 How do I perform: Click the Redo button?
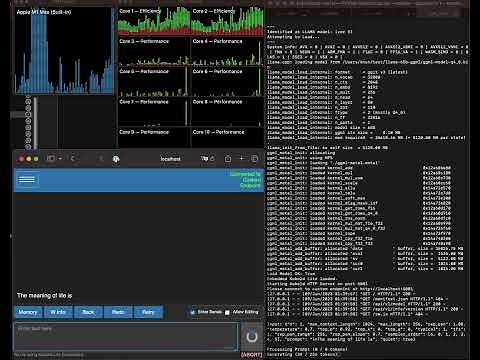point(118,312)
